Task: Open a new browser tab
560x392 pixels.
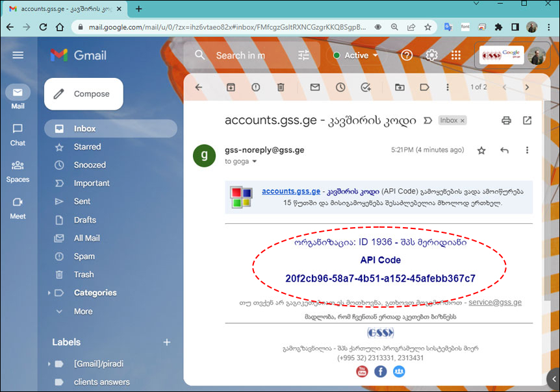Action: tap(139, 8)
